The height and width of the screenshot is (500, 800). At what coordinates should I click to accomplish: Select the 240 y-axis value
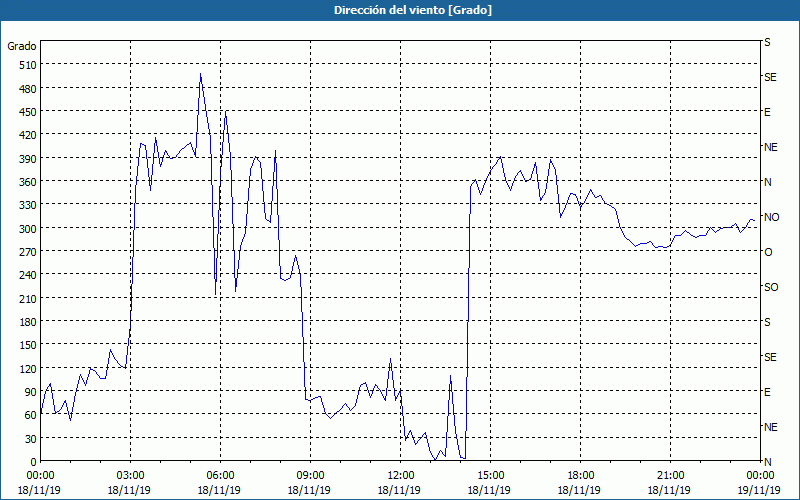pos(28,274)
